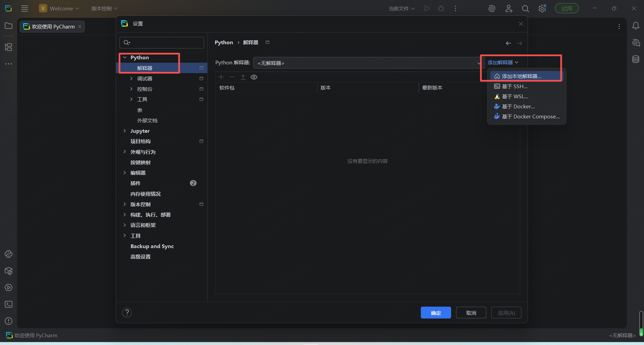The image size is (644, 345).
Task: Click the 试用 trial button
Action: tap(567, 8)
